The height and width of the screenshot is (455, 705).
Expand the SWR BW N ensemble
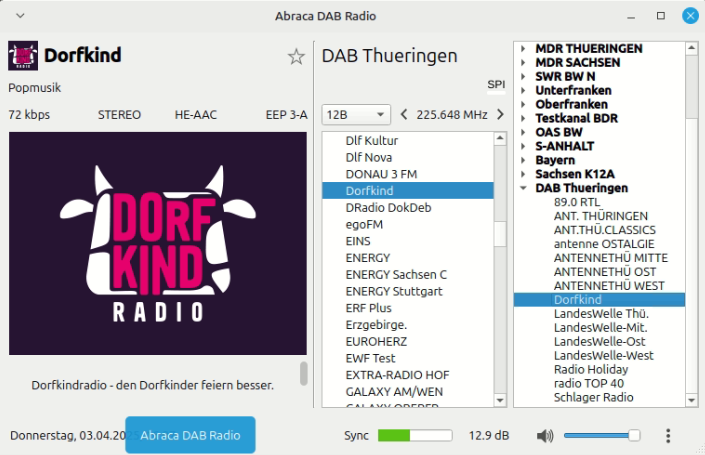pos(524,76)
